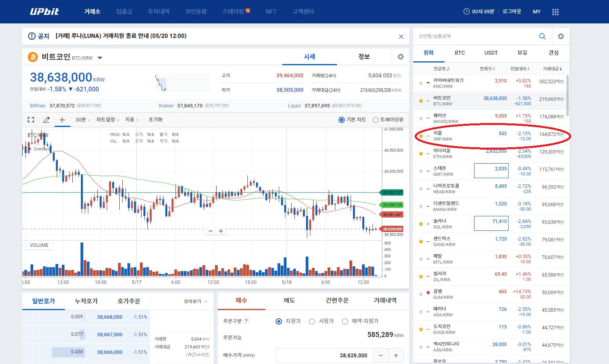
Task: Click the 매수가격 input field
Action: tap(324, 355)
